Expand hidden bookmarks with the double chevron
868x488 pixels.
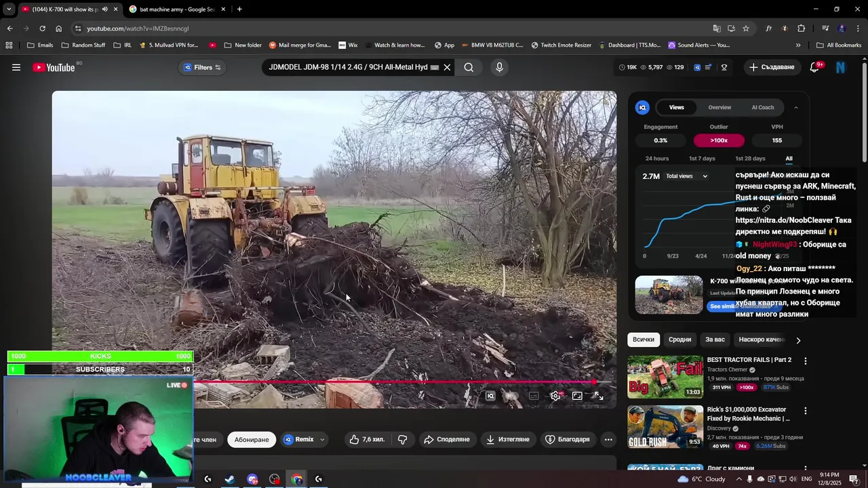tap(798, 45)
